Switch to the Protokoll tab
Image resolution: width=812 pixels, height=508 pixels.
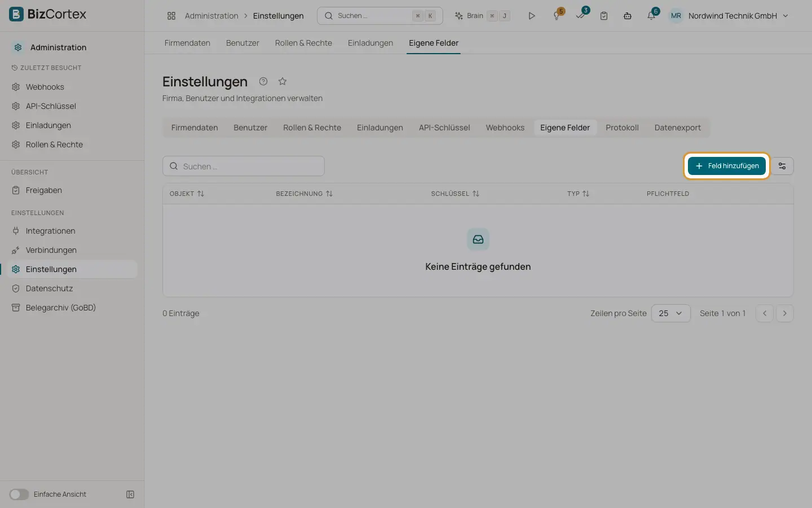622,128
